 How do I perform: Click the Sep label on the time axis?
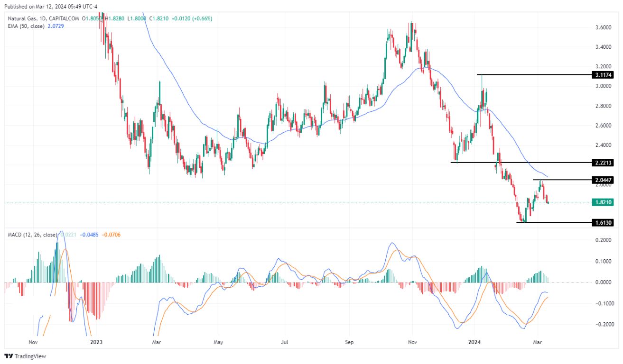[349, 341]
